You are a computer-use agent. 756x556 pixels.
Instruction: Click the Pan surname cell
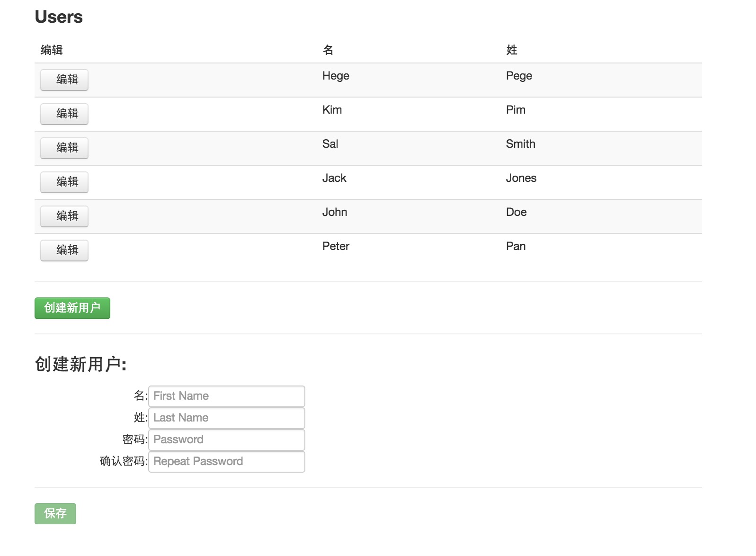[x=516, y=246]
